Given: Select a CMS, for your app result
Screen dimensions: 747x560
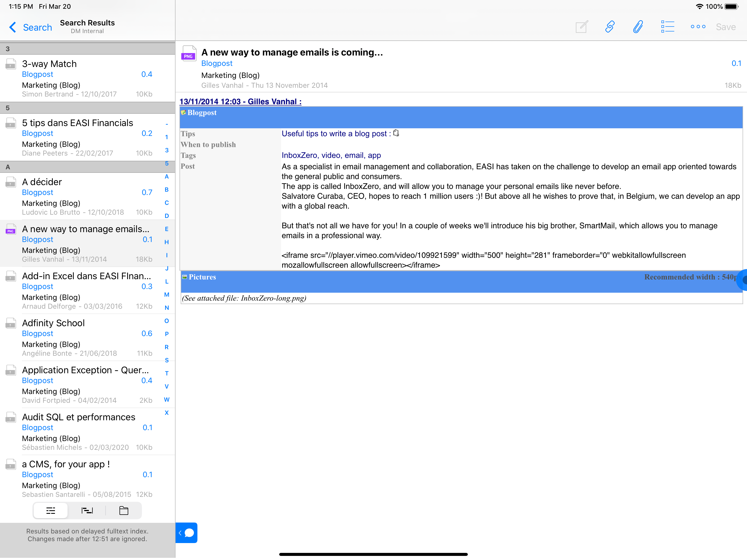Looking at the screenshot, I should point(87,478).
